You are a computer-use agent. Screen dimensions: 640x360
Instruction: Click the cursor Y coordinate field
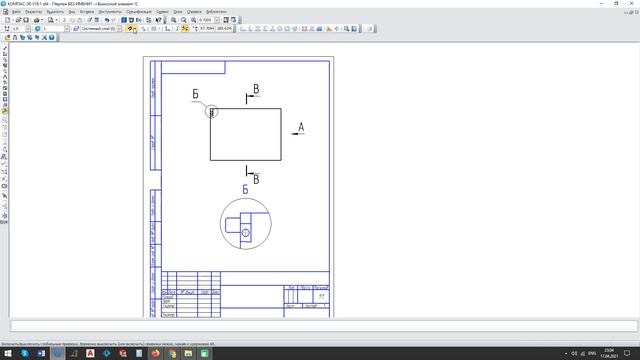[x=224, y=29]
